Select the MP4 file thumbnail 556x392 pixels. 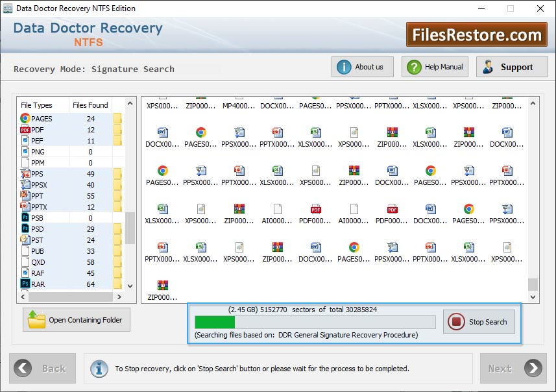[238, 105]
